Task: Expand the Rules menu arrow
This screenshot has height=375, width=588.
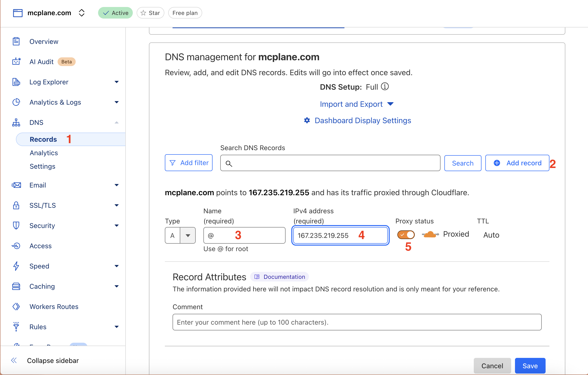Action: tap(116, 327)
